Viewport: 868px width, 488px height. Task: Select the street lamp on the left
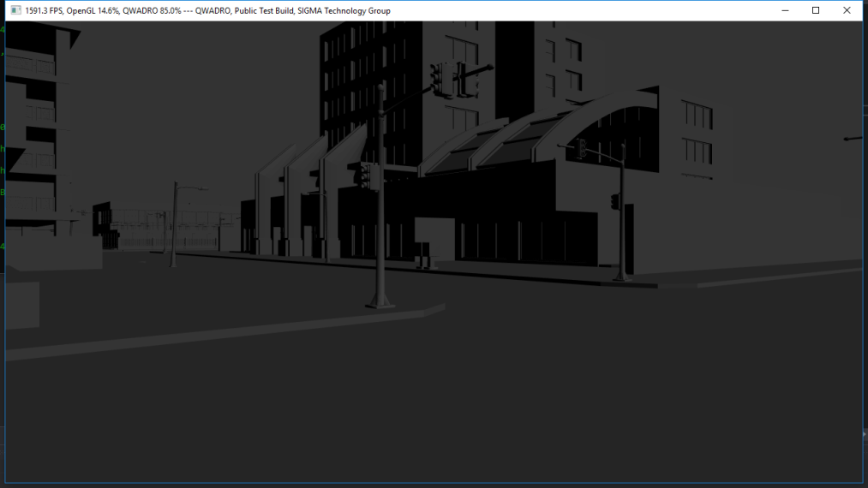click(175, 223)
